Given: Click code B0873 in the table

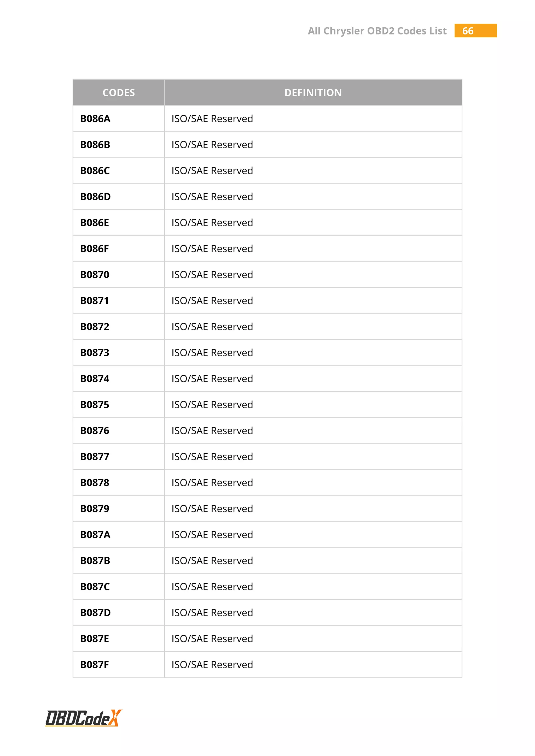Looking at the screenshot, I should 95,353.
